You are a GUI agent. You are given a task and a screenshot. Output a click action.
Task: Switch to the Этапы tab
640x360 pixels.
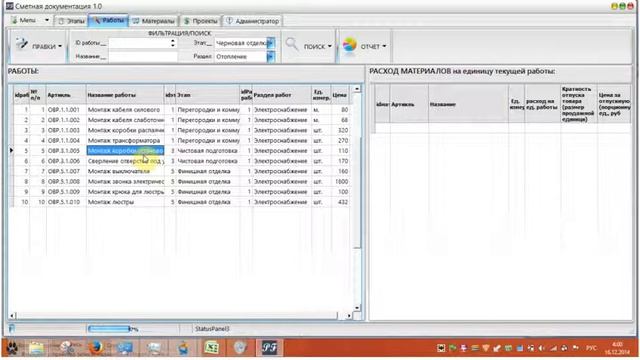click(x=71, y=21)
